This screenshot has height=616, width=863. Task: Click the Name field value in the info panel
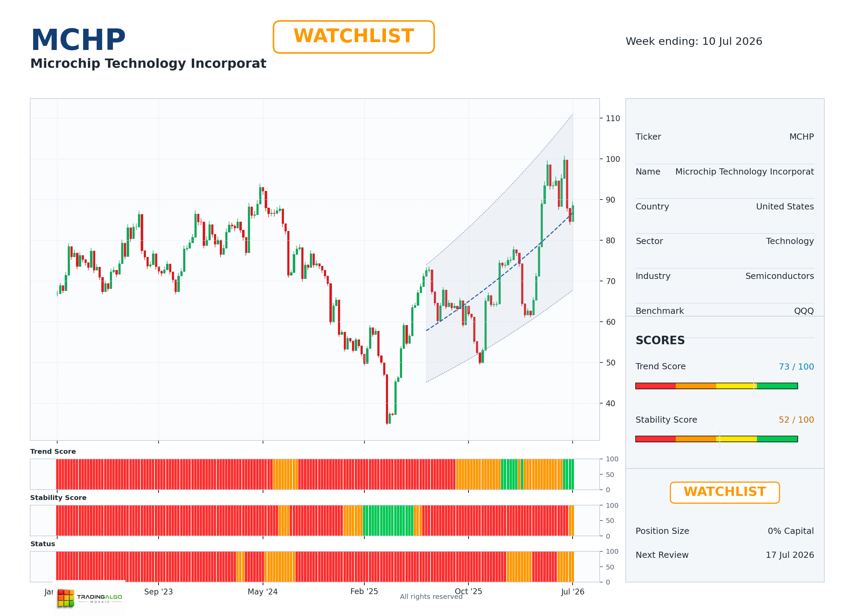point(744,172)
